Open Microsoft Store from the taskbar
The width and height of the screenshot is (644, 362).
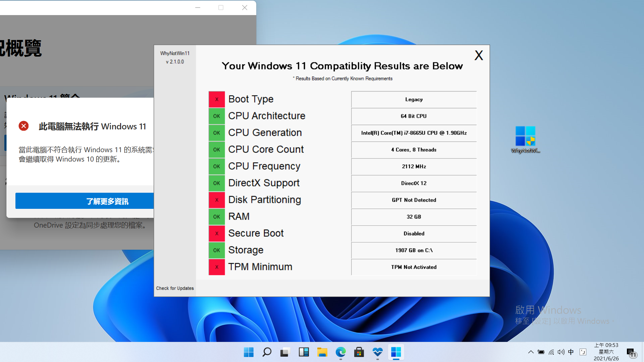click(x=359, y=352)
